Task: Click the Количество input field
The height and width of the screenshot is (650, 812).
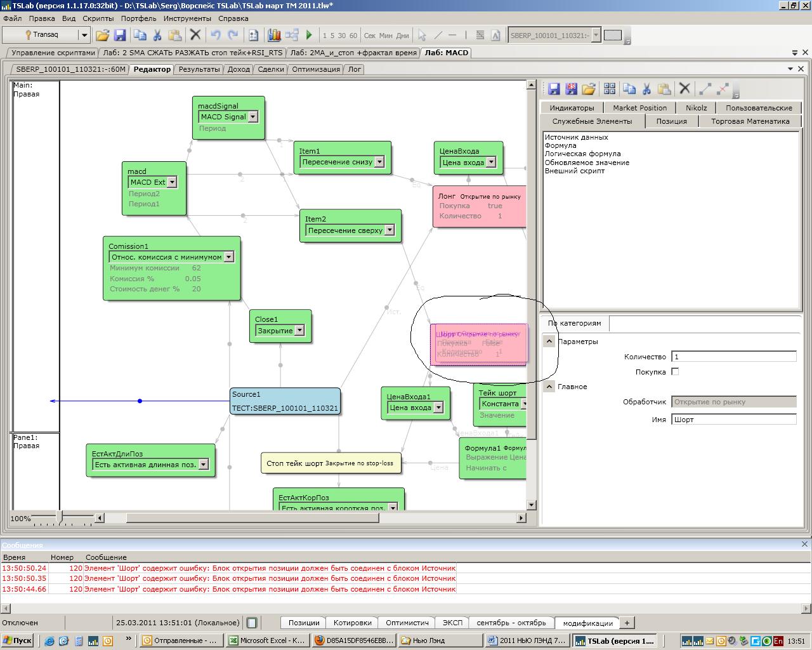Action: pos(733,357)
